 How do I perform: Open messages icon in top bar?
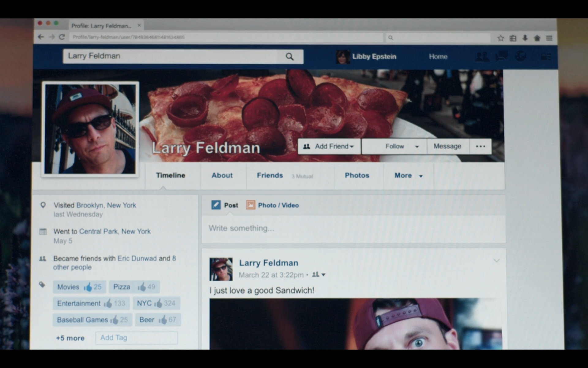point(501,56)
